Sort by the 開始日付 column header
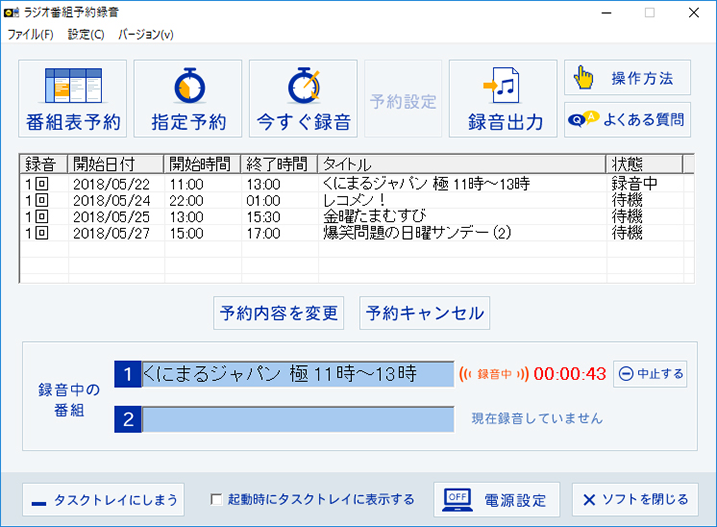The width and height of the screenshot is (717, 527). coord(116,164)
